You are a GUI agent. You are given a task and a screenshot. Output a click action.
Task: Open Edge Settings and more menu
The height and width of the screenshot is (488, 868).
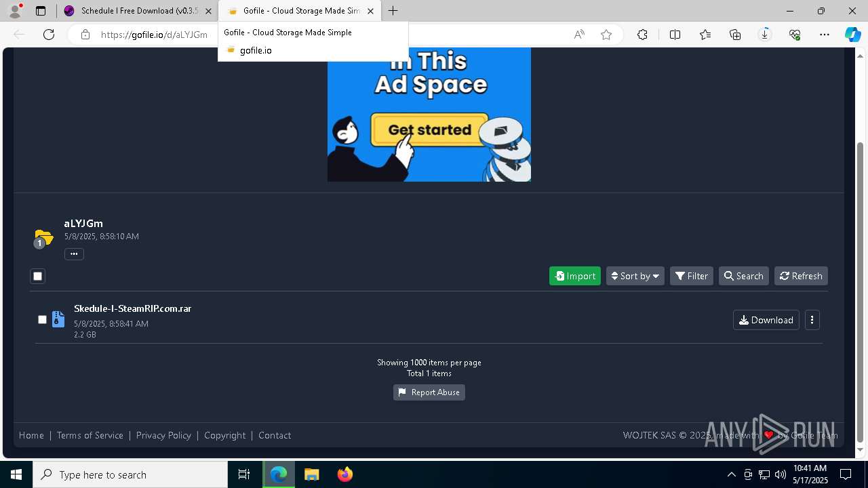(825, 35)
